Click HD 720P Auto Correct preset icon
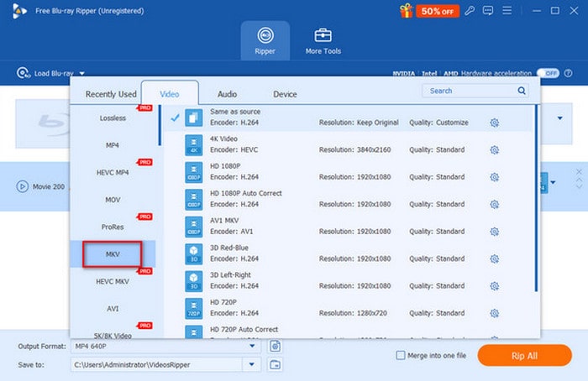This screenshot has height=381, width=588. click(x=193, y=332)
